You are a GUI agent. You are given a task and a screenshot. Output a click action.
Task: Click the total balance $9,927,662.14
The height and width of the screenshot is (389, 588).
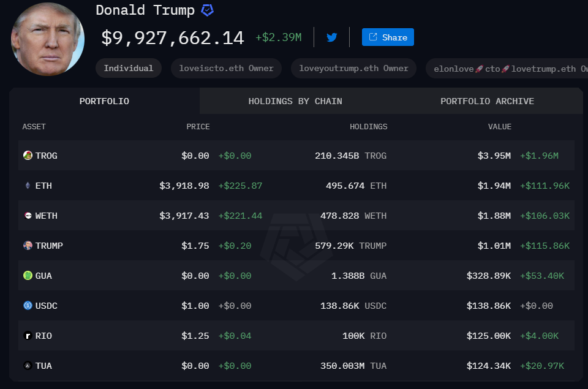coord(173,38)
